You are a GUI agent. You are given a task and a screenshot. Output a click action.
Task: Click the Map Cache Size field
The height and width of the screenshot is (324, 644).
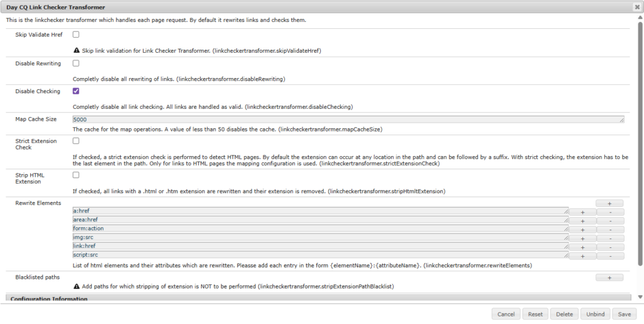[x=348, y=119]
